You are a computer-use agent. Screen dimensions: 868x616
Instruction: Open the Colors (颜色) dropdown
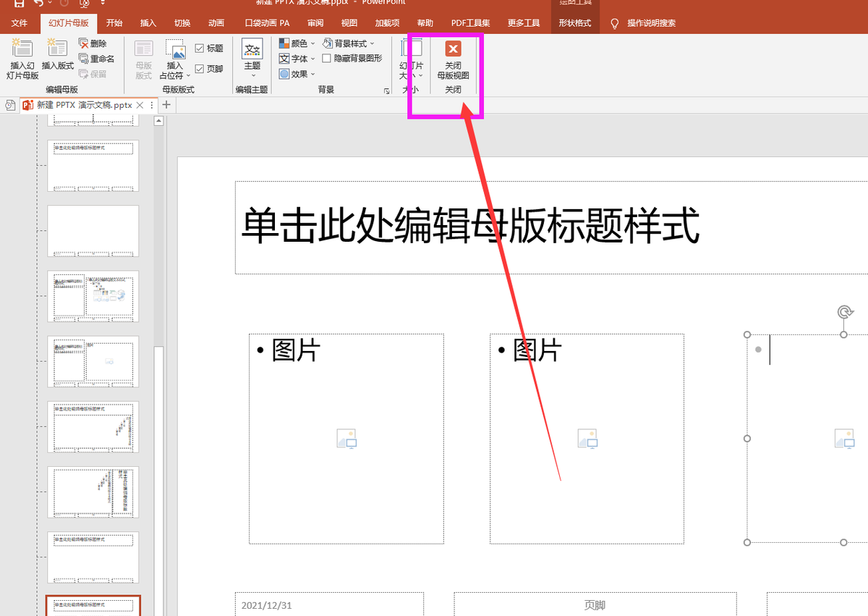point(297,44)
